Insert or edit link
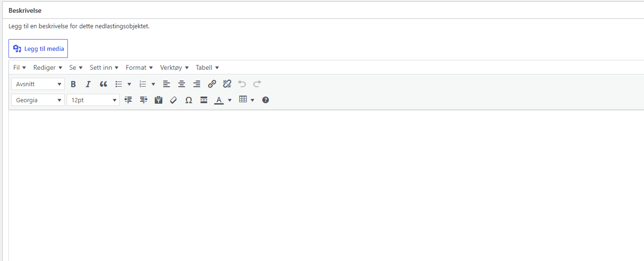644x261 pixels. (212, 84)
